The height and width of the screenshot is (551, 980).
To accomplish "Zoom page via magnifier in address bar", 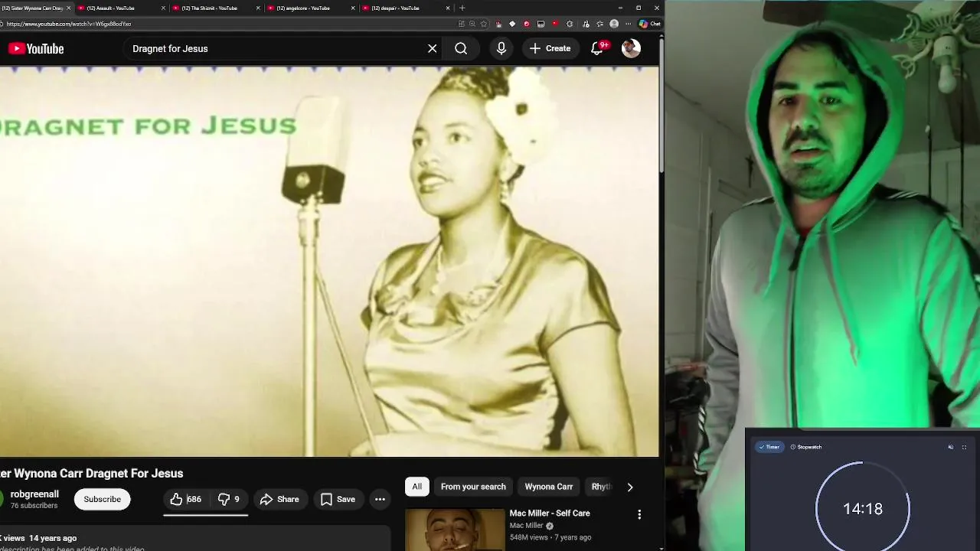I will pos(472,24).
